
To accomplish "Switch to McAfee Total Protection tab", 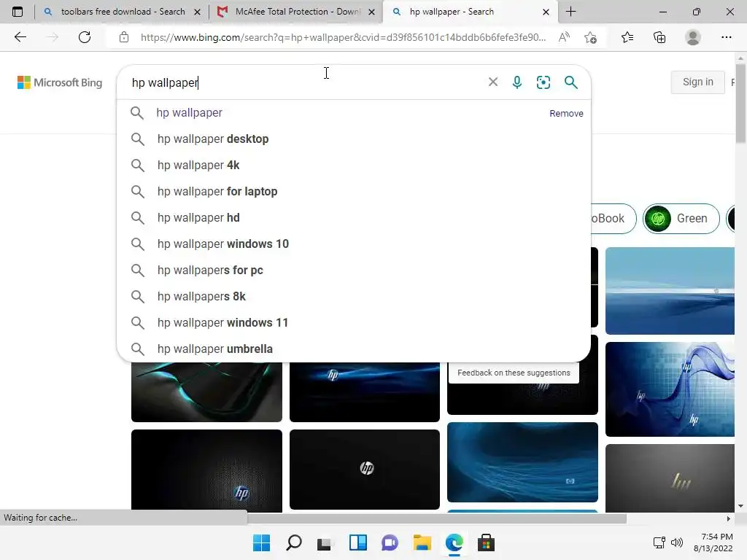I will pos(295,12).
